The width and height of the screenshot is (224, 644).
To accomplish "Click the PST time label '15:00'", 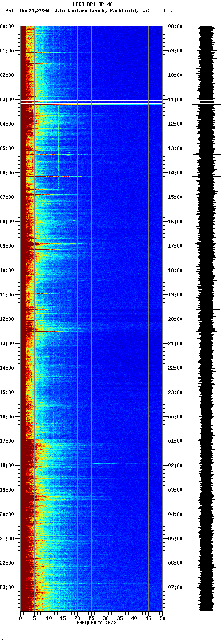I will tap(6, 392).
